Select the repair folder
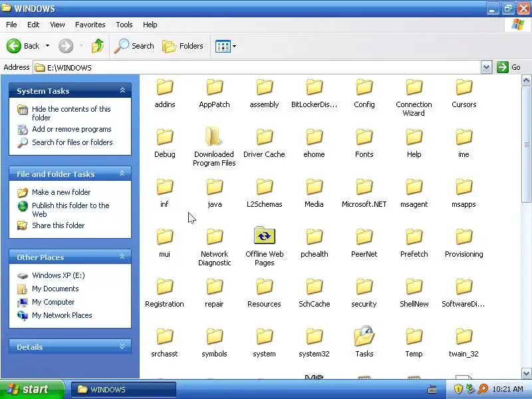 [x=214, y=293]
